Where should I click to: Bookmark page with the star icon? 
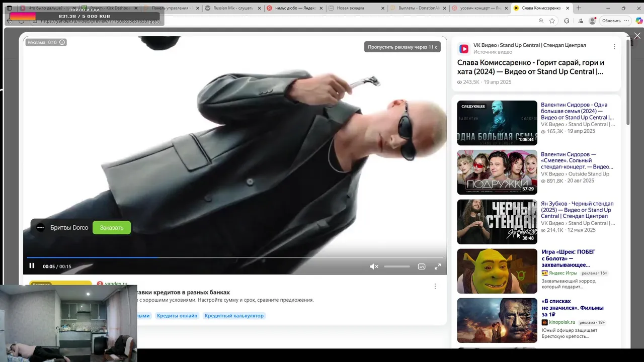click(x=552, y=21)
